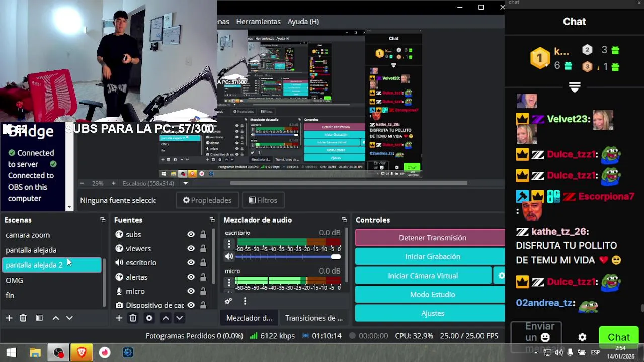644x362 pixels.
Task: Click Detener Transmisión button
Action: [x=430, y=238]
